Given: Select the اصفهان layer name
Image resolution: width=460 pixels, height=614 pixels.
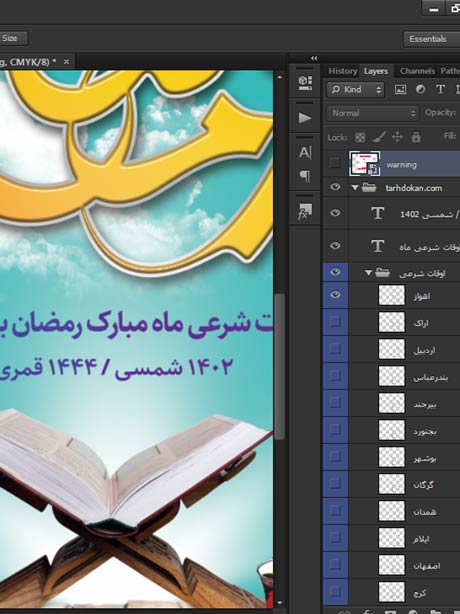Looking at the screenshot, I should [427, 566].
